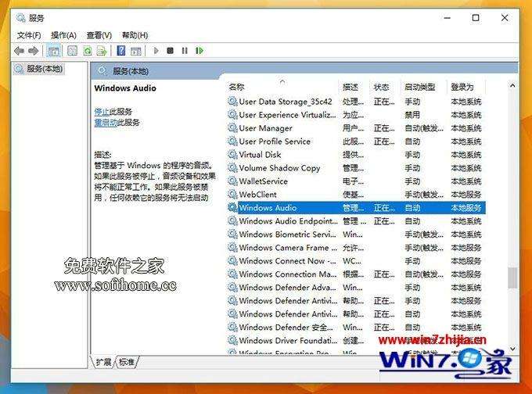The height and width of the screenshot is (394, 532).
Task: Select Windows Biometric Service row name
Action: pos(287,234)
